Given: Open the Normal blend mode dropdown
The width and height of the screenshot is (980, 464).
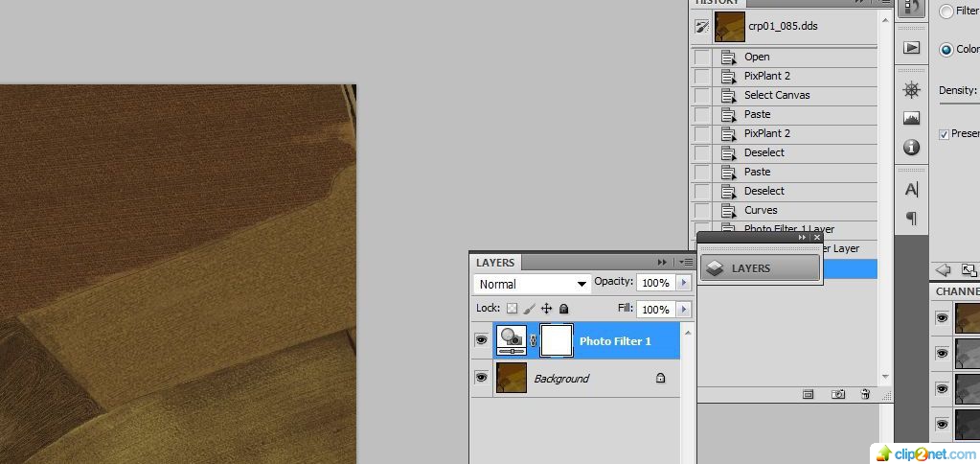Looking at the screenshot, I should point(533,284).
